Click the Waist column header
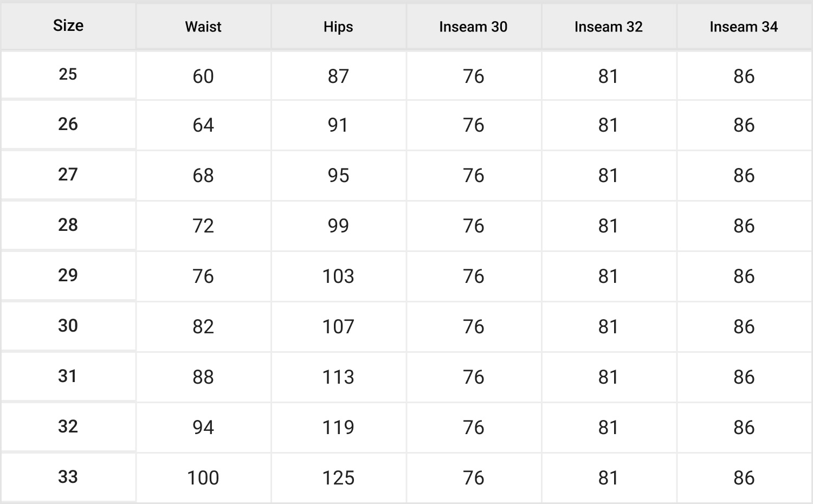 [203, 27]
